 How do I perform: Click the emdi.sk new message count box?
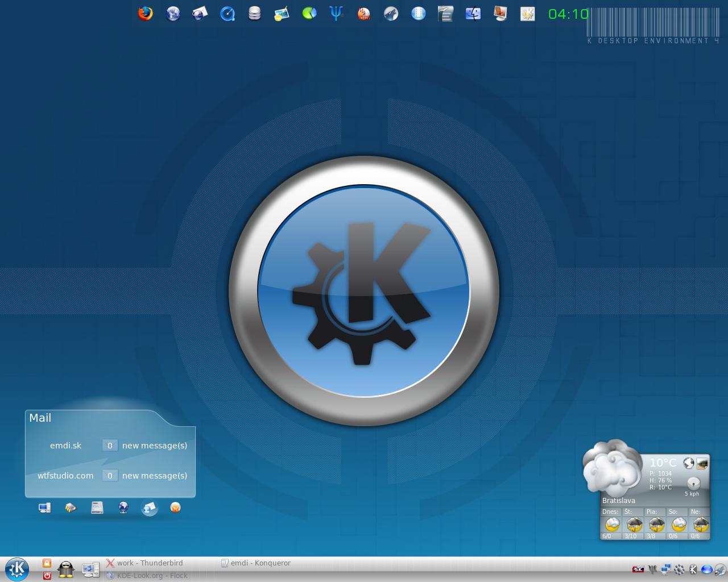[110, 446]
